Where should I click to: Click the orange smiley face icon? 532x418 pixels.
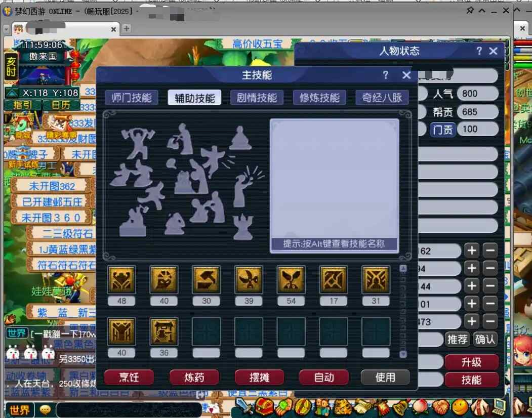[x=461, y=407]
